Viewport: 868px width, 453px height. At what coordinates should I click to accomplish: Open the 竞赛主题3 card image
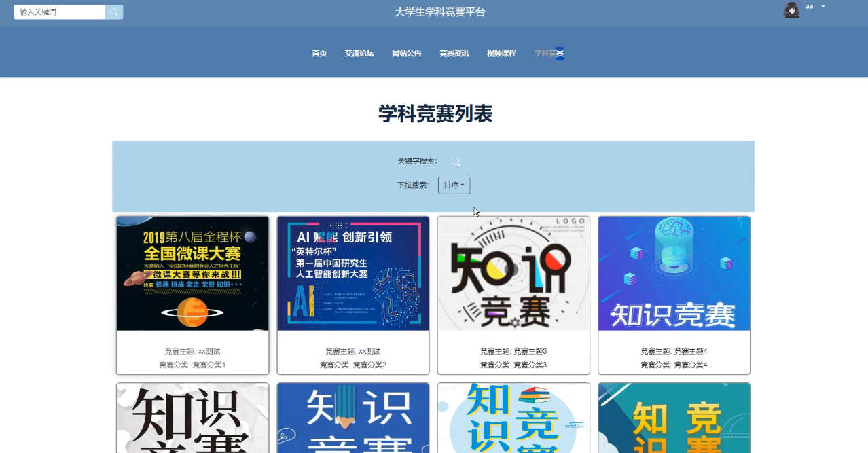(513, 274)
